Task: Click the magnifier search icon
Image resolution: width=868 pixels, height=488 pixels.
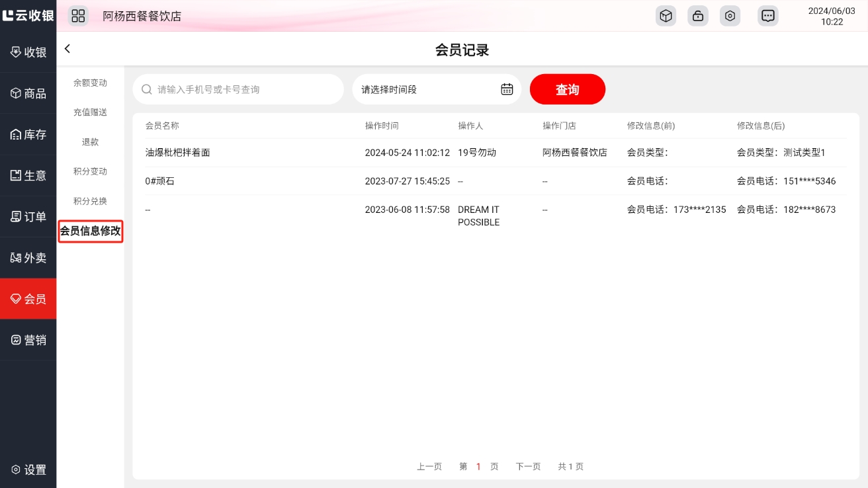Action: coord(147,89)
